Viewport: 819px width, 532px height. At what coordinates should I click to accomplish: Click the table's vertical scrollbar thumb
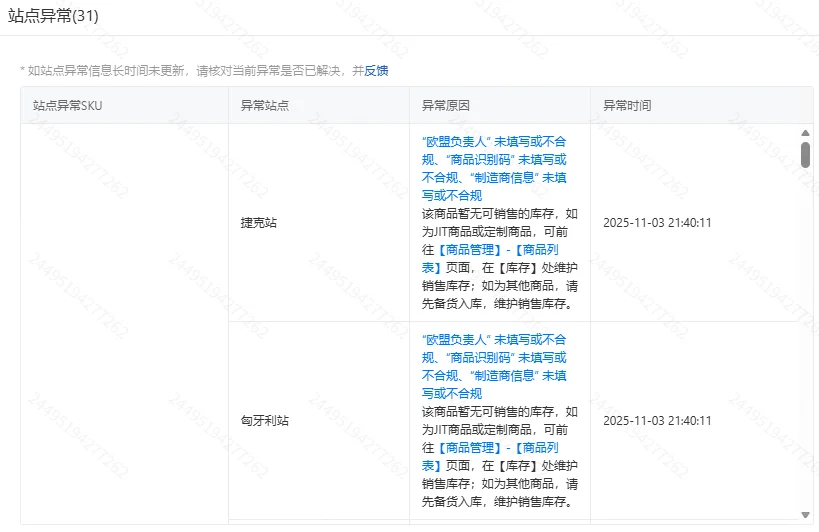click(805, 154)
